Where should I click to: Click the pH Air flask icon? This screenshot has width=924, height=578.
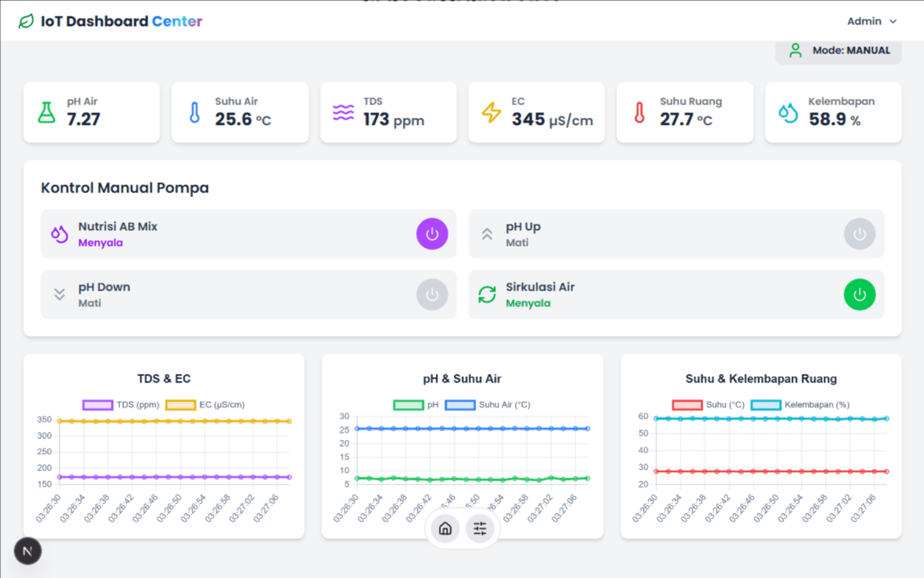(x=47, y=112)
